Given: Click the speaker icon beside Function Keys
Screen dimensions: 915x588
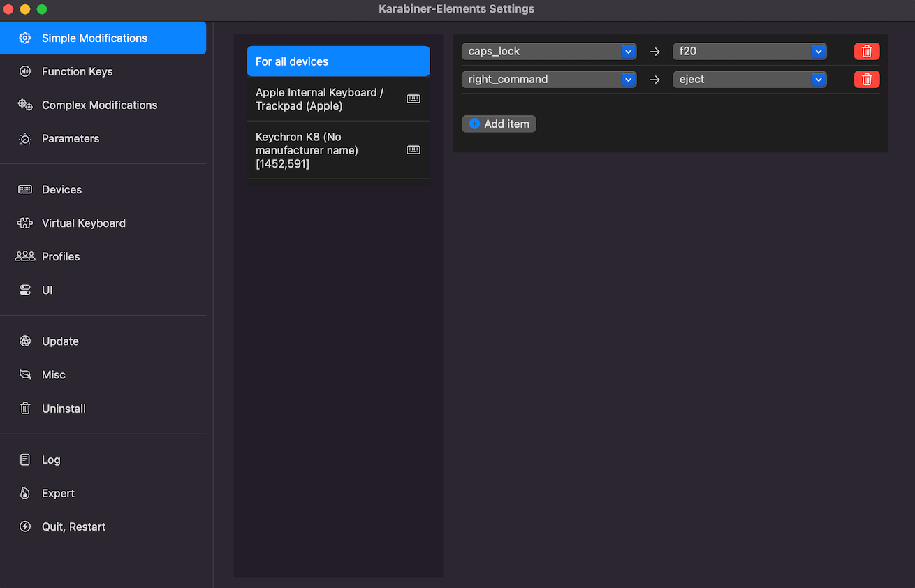Looking at the screenshot, I should click(x=25, y=71).
